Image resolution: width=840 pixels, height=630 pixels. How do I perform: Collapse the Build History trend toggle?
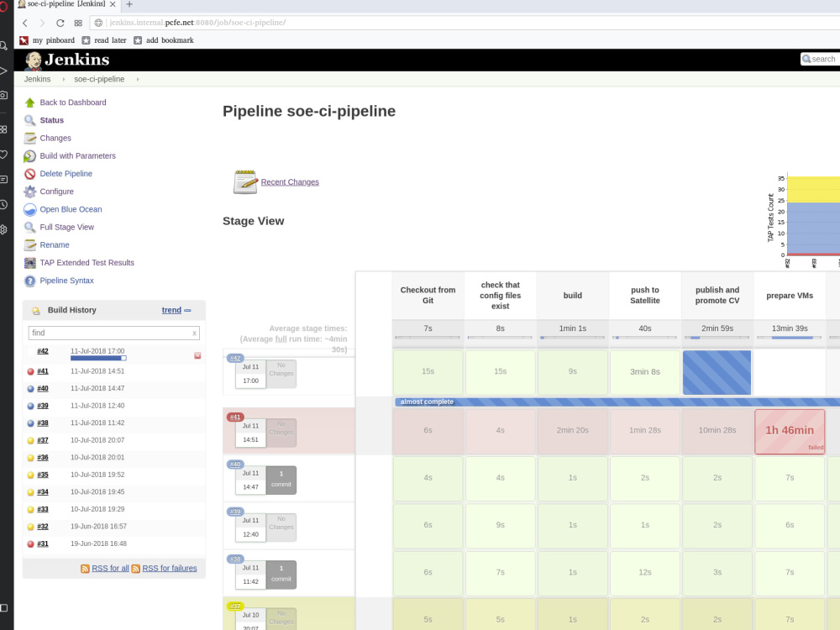187,310
